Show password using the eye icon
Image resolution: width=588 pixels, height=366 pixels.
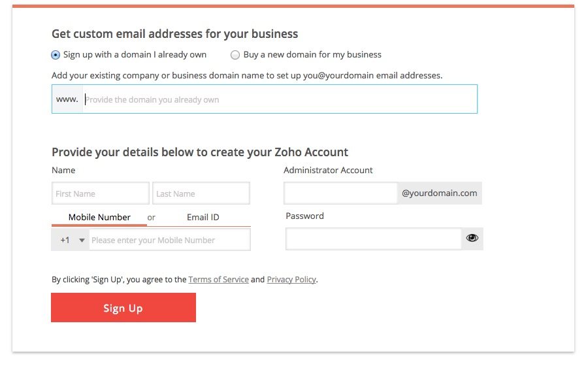pos(472,239)
